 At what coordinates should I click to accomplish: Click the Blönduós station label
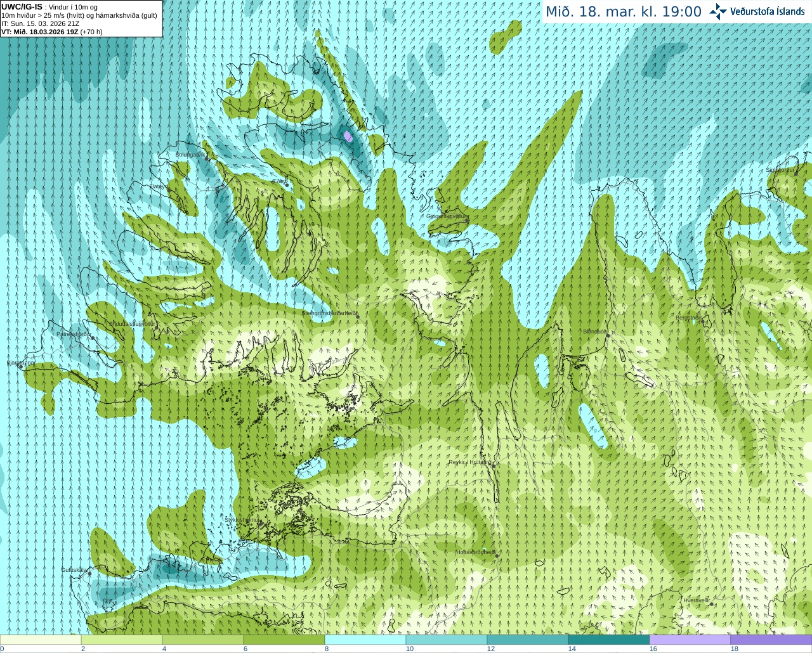[594, 331]
